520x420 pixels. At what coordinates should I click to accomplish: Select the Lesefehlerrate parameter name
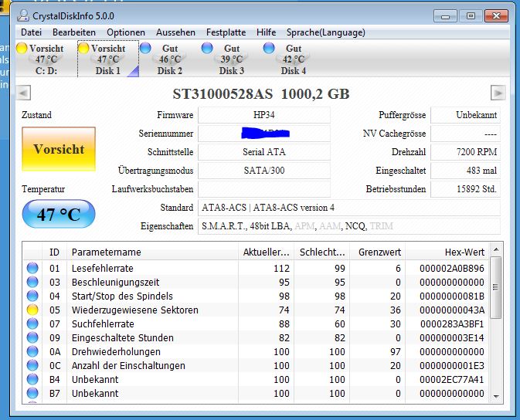coord(103,268)
